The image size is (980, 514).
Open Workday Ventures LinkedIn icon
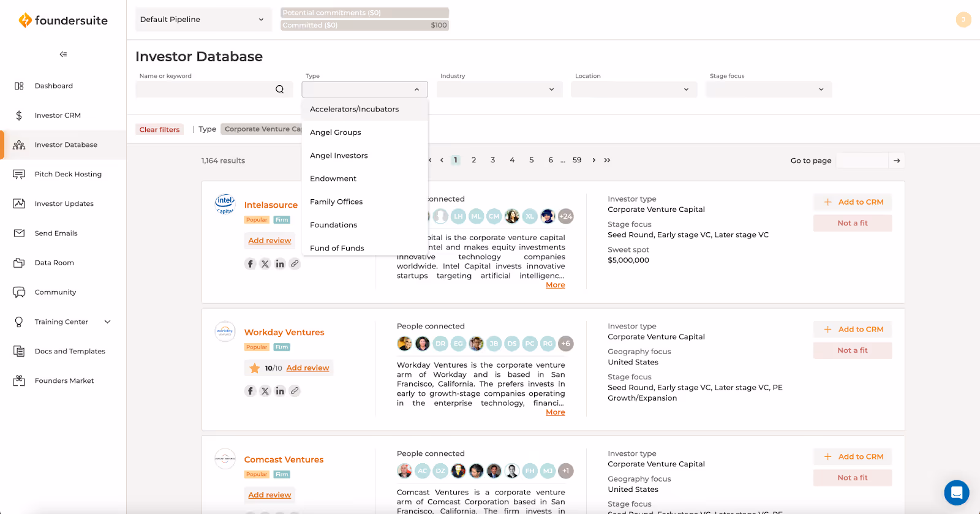click(x=280, y=391)
